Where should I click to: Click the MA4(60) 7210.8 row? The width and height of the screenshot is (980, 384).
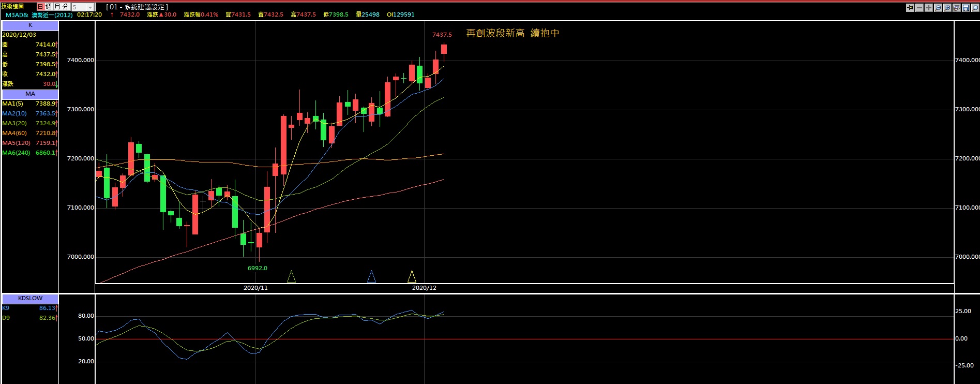click(x=30, y=133)
